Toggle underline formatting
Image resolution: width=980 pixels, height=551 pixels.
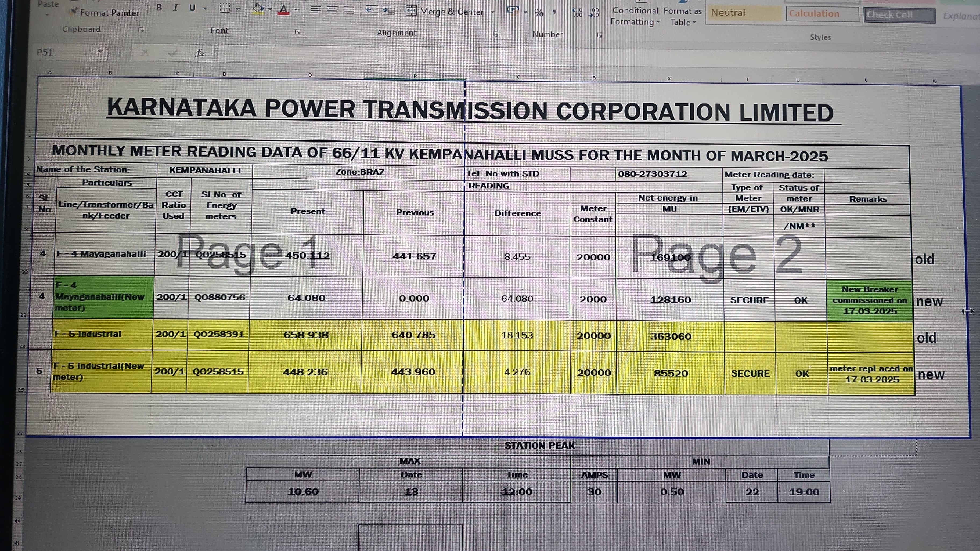click(192, 8)
